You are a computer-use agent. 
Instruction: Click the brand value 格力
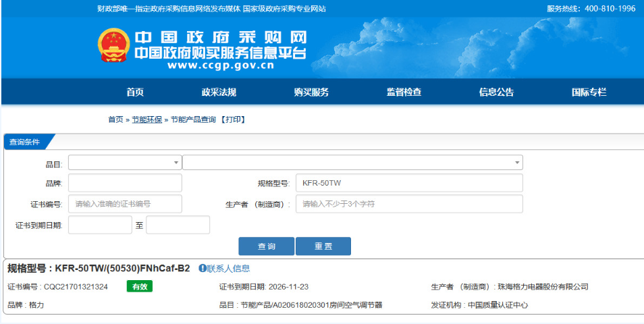pos(36,305)
